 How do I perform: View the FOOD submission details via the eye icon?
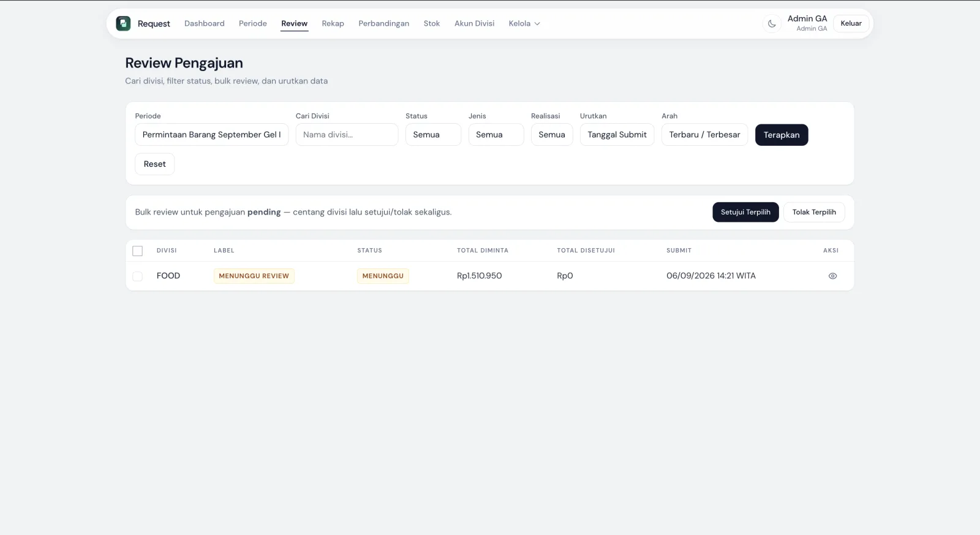(832, 276)
